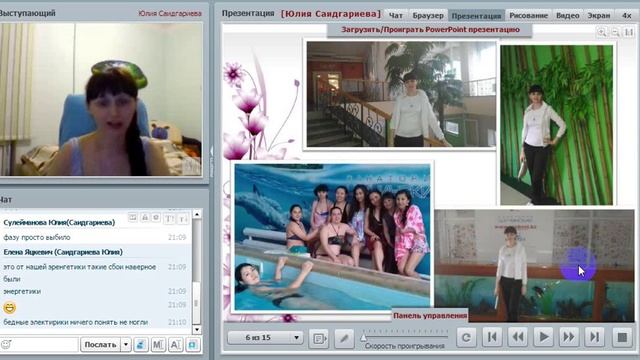Switch to the Чат tab
This screenshot has height=360, width=640.
point(396,16)
